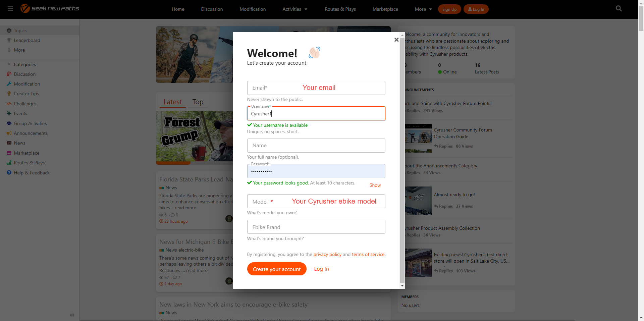Screen dimensions: 644x321
Task: Open Help & Feedback question icon
Action: tap(9, 173)
